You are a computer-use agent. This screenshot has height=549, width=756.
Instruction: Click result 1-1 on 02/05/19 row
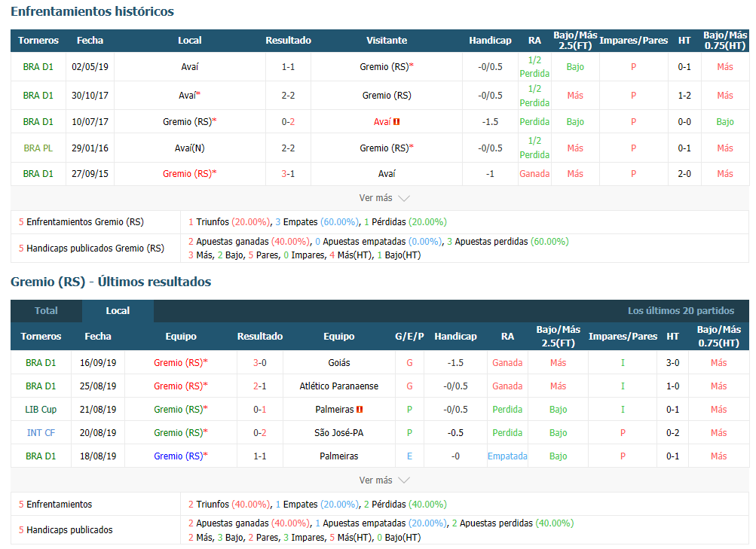coord(289,67)
